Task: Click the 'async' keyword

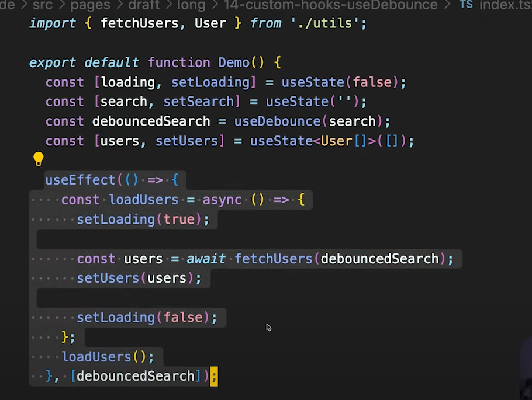Action: (x=222, y=200)
